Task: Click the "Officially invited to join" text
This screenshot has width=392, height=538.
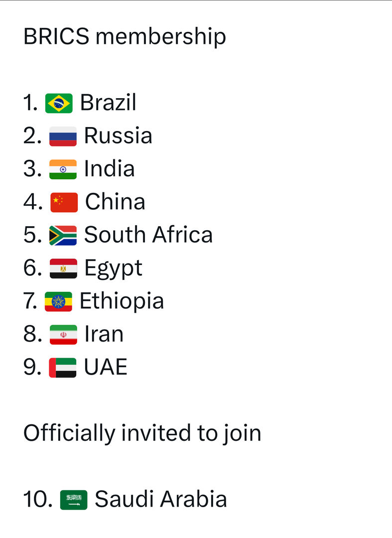Action: [142, 433]
